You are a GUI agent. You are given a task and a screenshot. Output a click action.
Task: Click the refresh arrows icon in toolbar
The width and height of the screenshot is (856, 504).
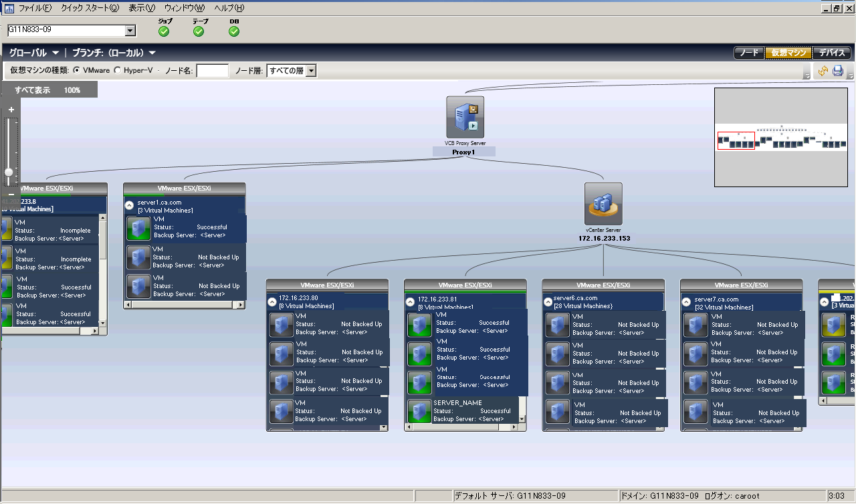click(x=823, y=71)
